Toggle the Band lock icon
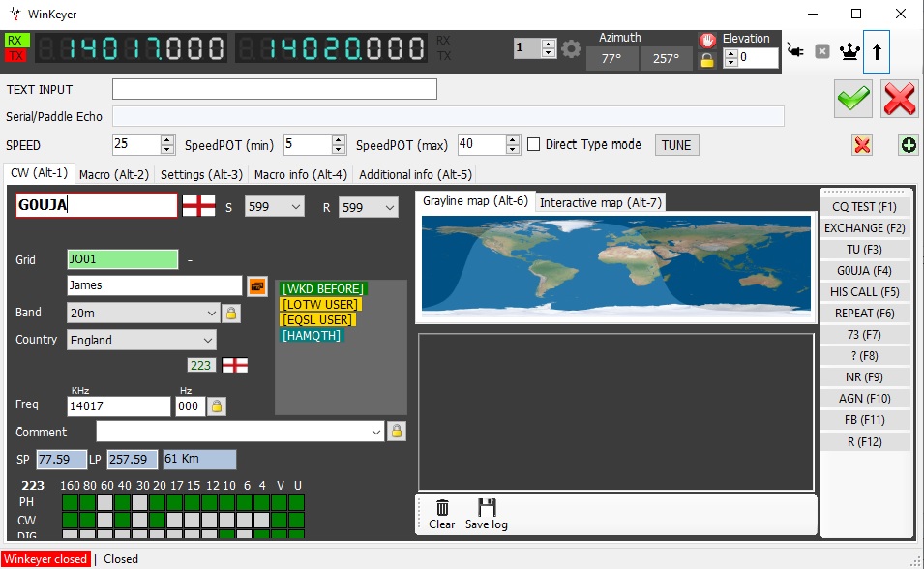The height and width of the screenshot is (569, 924). coord(231,314)
